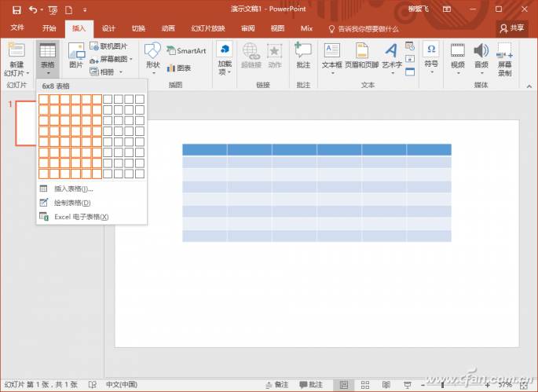Zoom in with the plus button
538x392 pixels.
click(x=487, y=385)
